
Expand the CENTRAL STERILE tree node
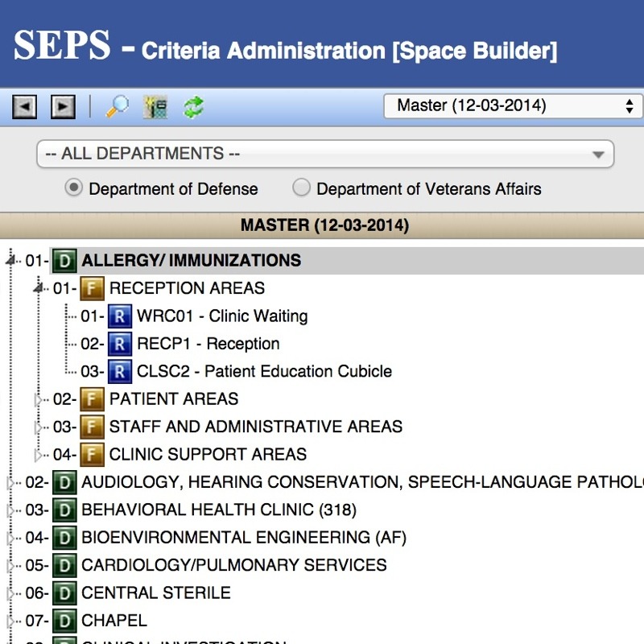[x=10, y=593]
